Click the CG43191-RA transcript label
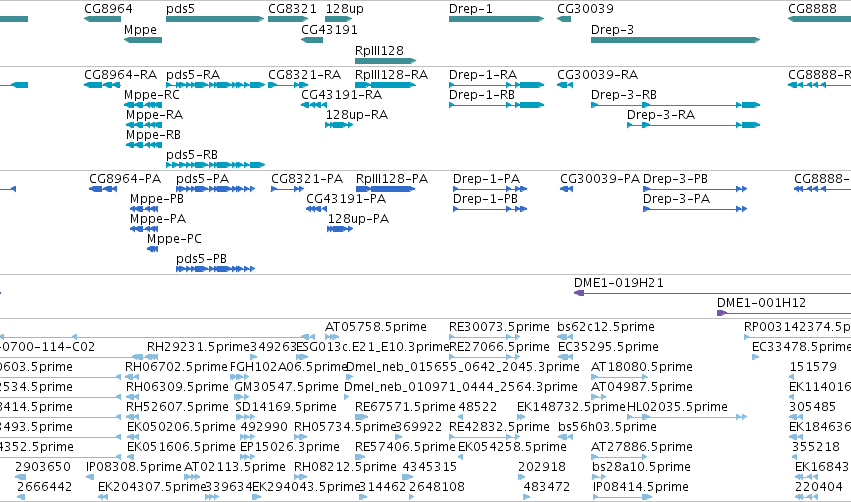 click(x=341, y=95)
